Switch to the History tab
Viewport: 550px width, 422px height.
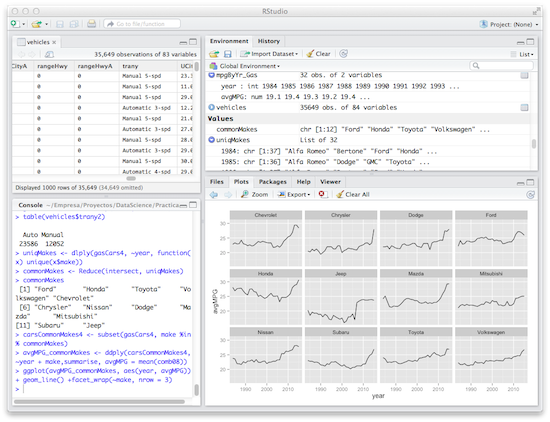pos(269,41)
